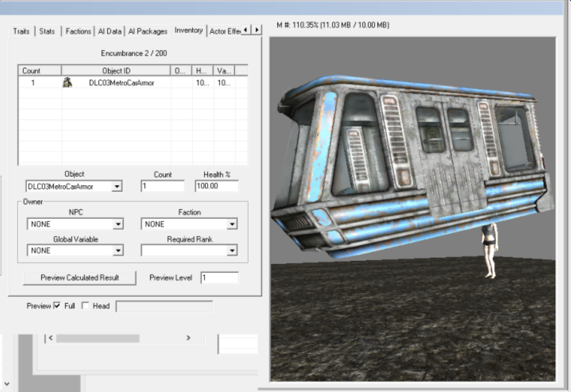Viewport: 571px width, 392px height.
Task: Open the Global Variable dropdown
Action: pos(118,251)
